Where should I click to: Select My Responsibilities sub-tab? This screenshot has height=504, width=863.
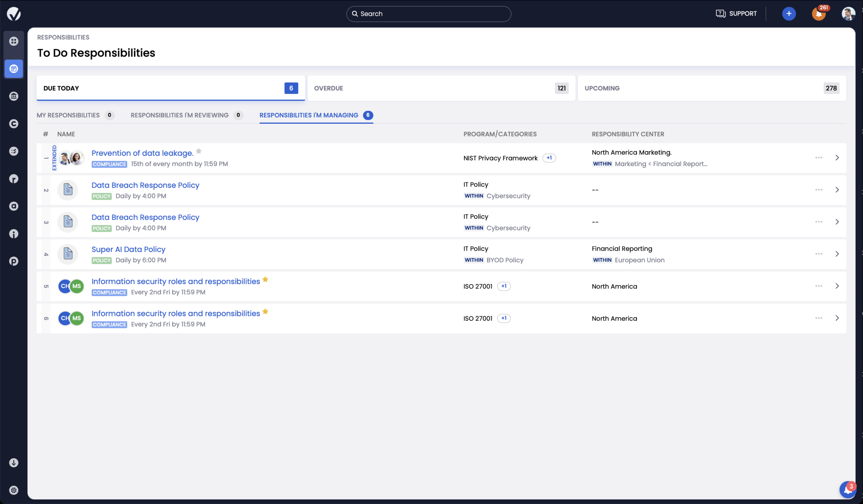(68, 115)
